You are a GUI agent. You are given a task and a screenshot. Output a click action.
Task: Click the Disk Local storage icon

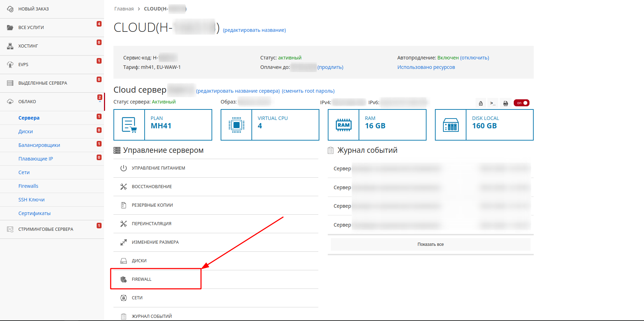451,125
